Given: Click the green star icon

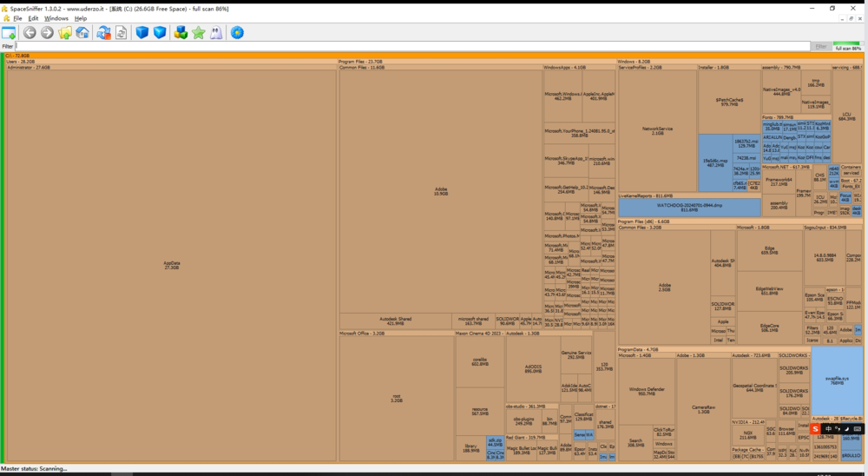Looking at the screenshot, I should tap(198, 33).
